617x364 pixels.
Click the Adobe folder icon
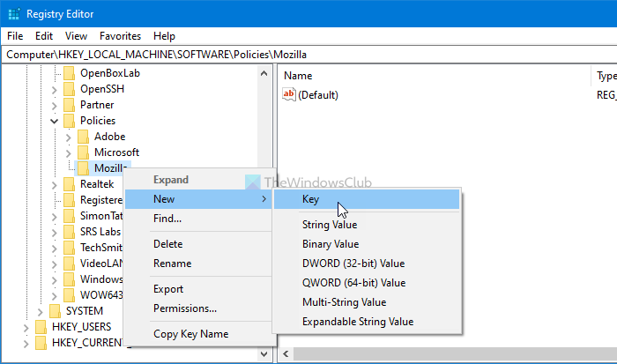83,137
